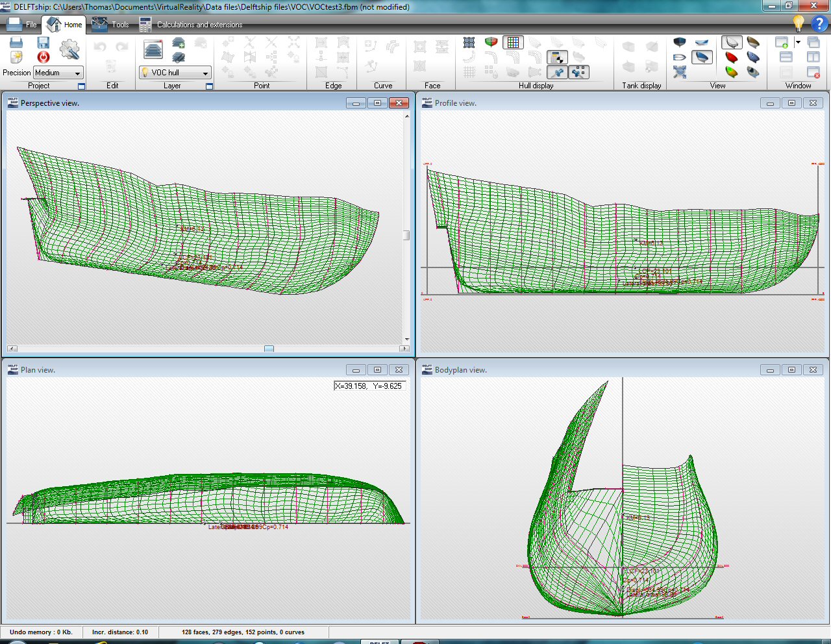
Task: Expand the VOC hull layer dropdown
Action: [x=205, y=73]
